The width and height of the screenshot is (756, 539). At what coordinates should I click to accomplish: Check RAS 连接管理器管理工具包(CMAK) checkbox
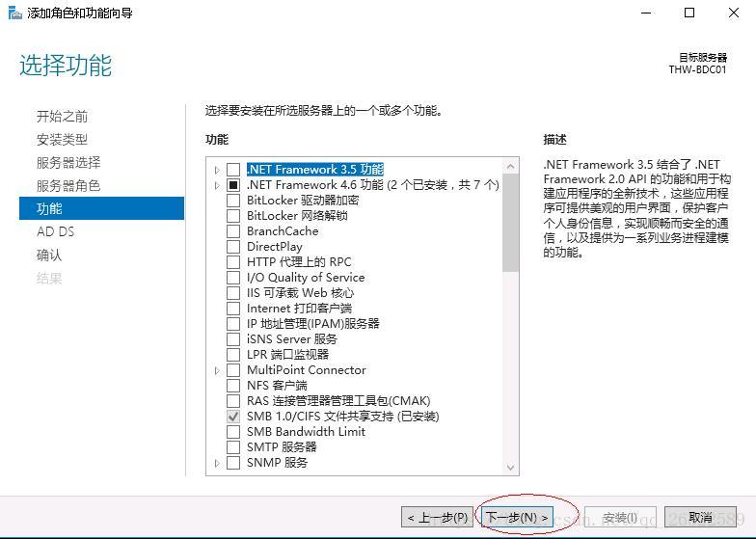[233, 401]
